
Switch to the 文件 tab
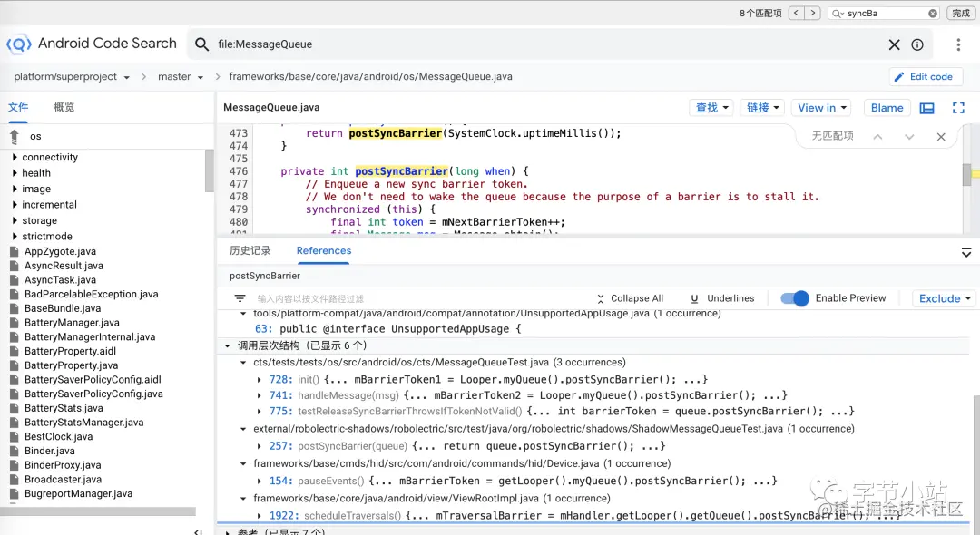click(x=18, y=107)
